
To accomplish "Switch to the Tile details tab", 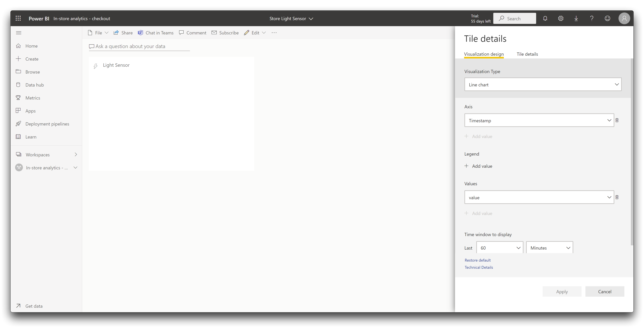I will click(527, 54).
